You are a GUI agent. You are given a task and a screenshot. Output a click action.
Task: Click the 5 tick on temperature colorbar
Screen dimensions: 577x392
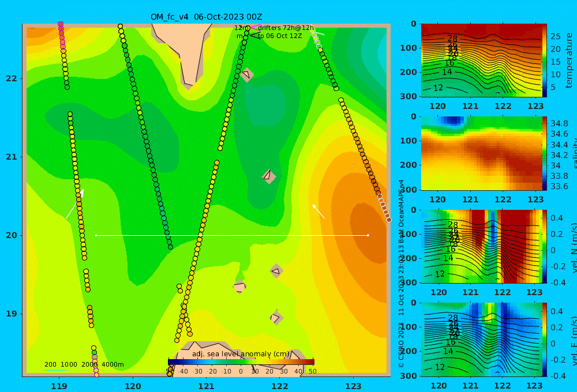pyautogui.click(x=553, y=88)
